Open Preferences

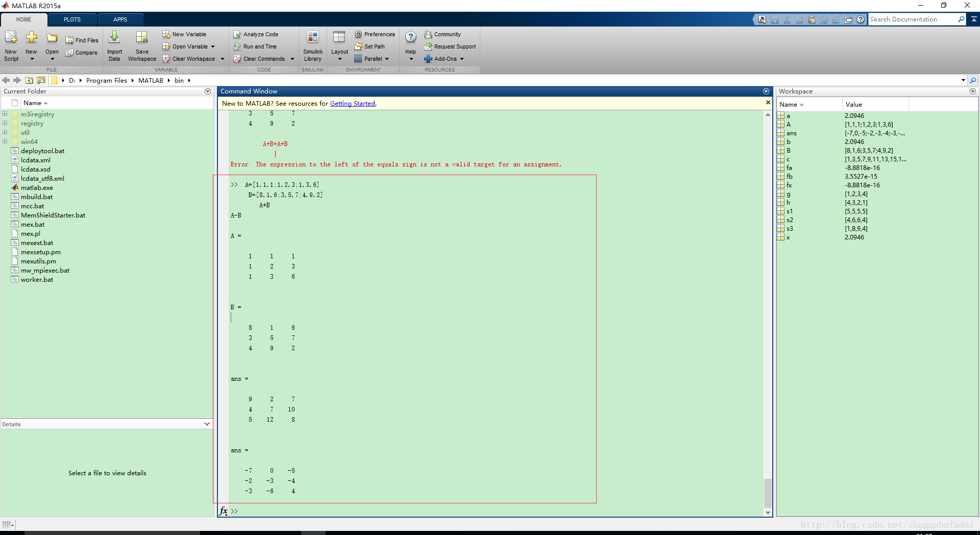(x=375, y=34)
